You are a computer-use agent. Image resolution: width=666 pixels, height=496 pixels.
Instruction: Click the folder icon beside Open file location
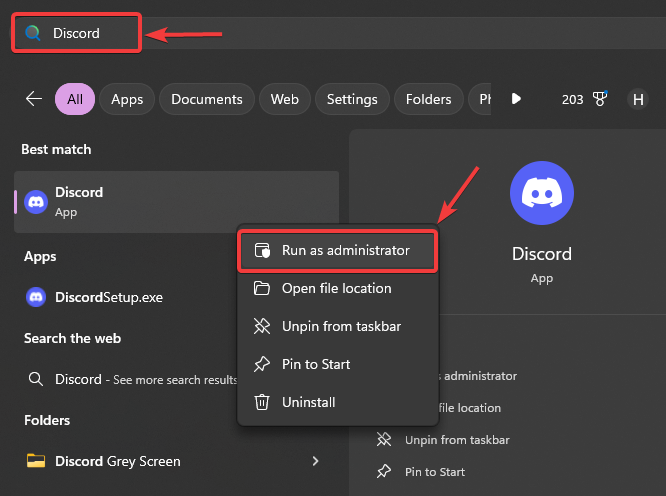point(262,288)
